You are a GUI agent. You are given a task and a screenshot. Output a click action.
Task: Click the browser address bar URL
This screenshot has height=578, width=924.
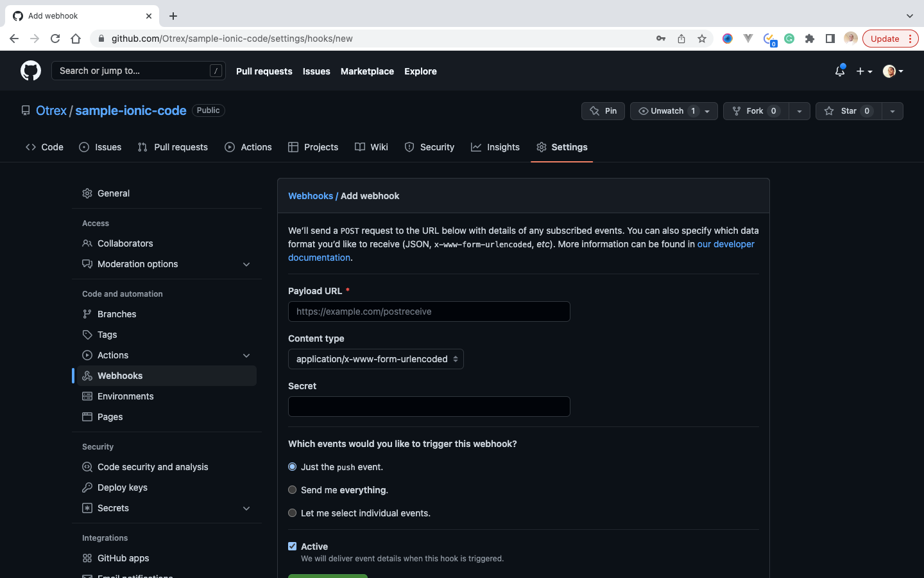coord(232,39)
